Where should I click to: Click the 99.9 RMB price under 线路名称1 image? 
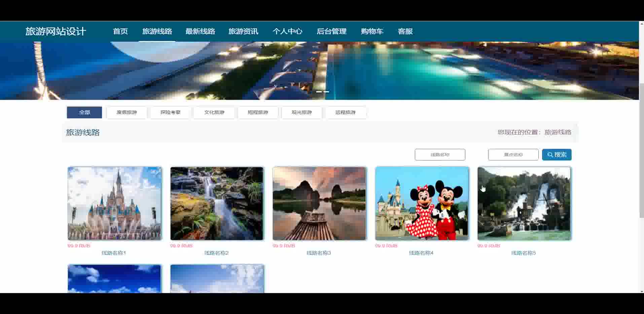coord(79,246)
